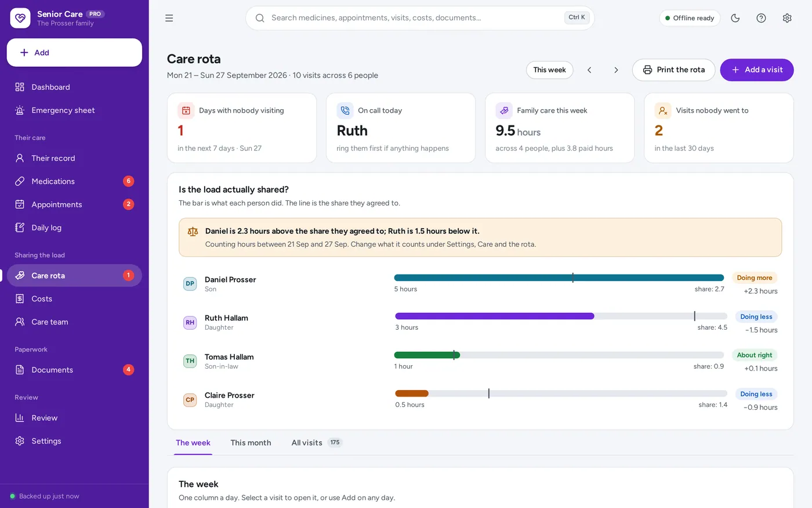Click the Add button in sidebar

point(74,53)
